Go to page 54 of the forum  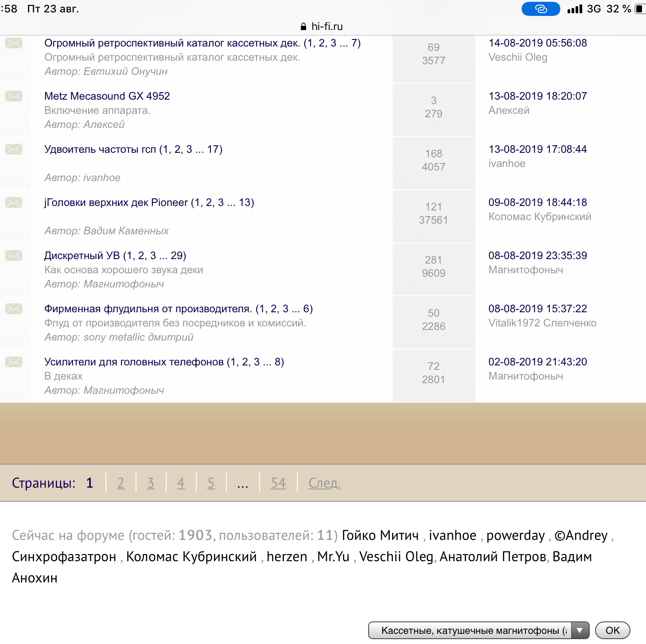[x=278, y=483]
